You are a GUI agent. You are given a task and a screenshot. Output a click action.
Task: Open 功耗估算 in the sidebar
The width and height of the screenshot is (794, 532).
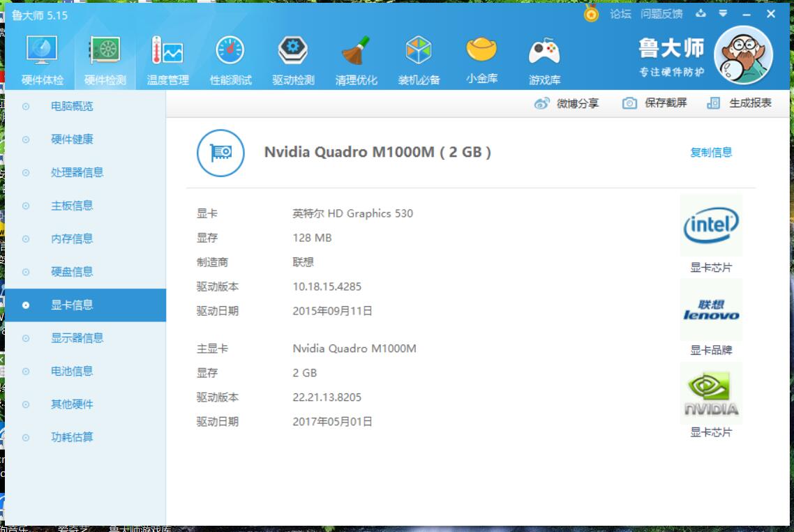72,437
